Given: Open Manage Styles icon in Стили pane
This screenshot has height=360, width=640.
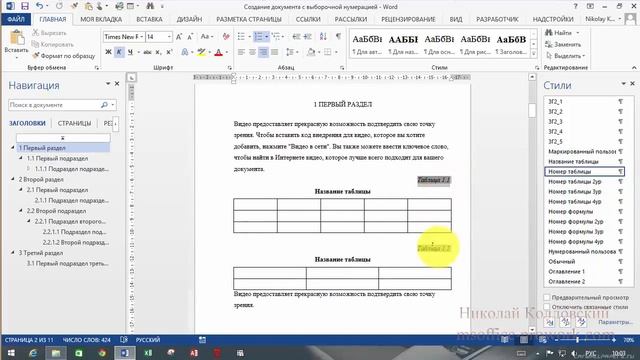Looking at the screenshot, I should pyautogui.click(x=581, y=322).
